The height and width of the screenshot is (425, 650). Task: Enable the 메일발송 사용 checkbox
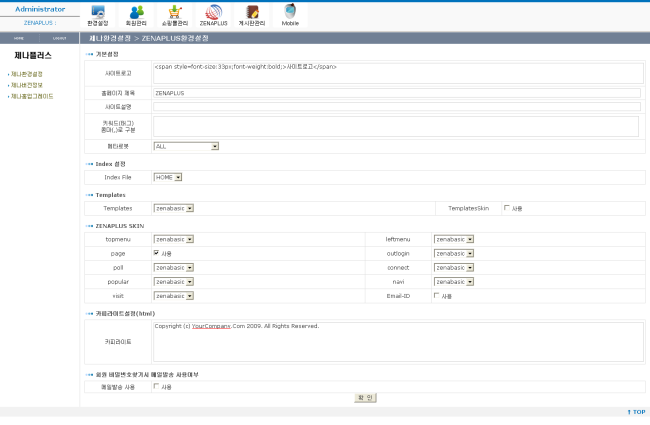[x=157, y=386]
